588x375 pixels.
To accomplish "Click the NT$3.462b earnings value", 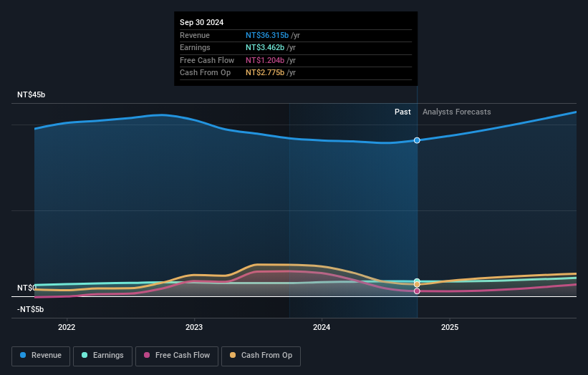I will coord(265,47).
